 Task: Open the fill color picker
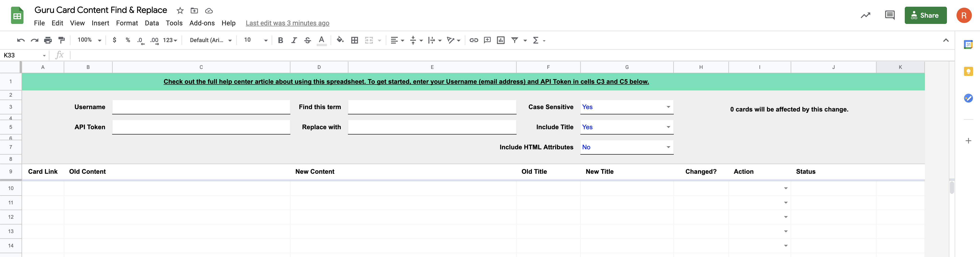click(340, 40)
